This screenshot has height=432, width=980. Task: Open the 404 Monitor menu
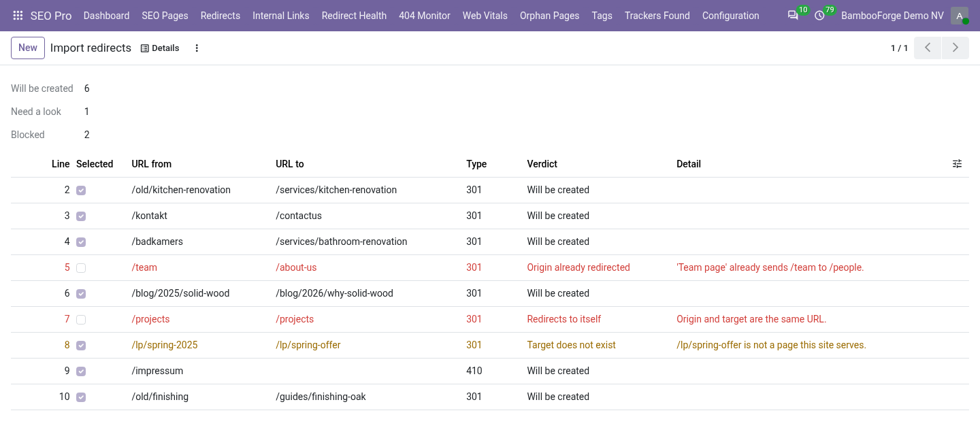pyautogui.click(x=425, y=16)
